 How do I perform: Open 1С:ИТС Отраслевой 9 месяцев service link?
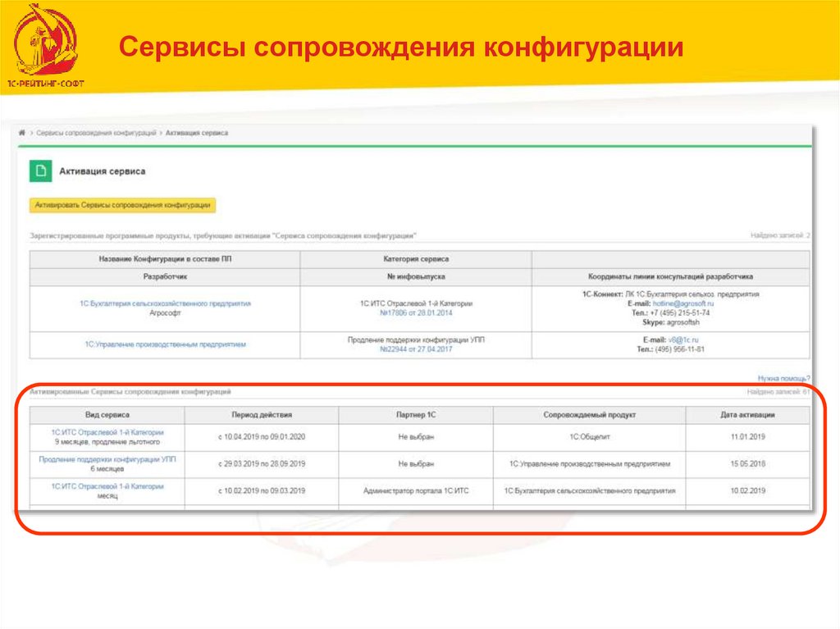click(107, 432)
